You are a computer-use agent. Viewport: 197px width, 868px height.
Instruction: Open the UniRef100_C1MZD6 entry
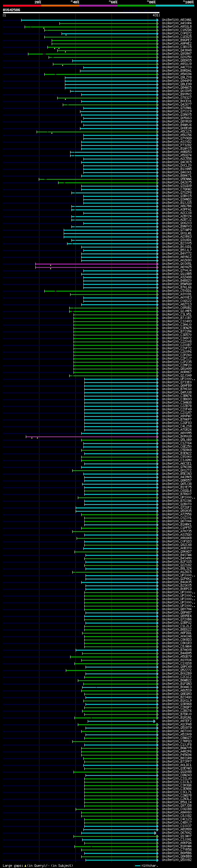(177, 30)
